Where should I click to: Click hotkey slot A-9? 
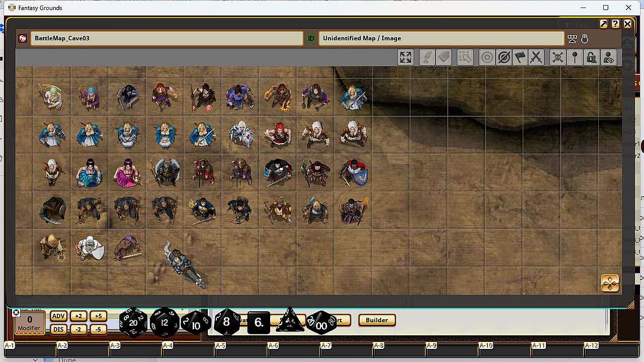tap(452, 349)
